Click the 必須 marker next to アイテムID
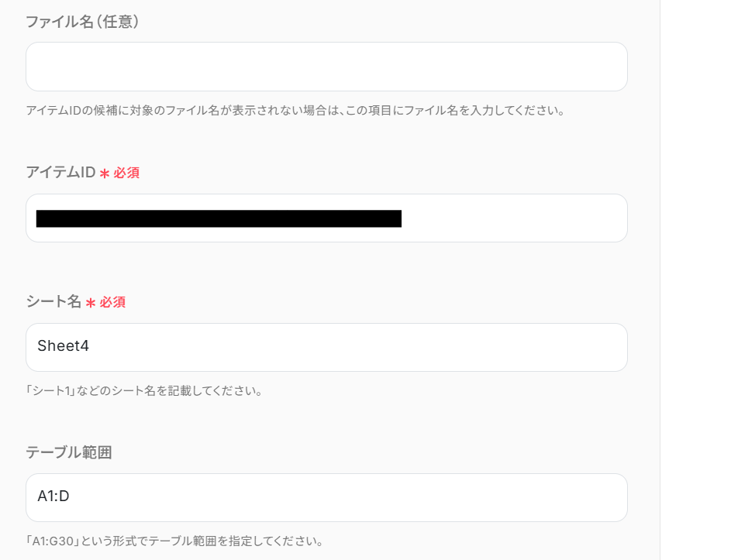This screenshot has width=731, height=560. point(126,173)
